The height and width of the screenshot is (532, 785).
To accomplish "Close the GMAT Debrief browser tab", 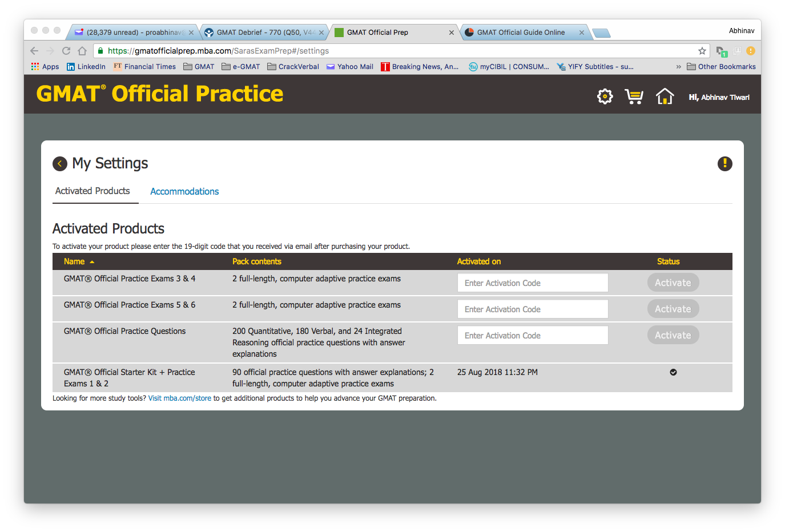I will [x=321, y=33].
